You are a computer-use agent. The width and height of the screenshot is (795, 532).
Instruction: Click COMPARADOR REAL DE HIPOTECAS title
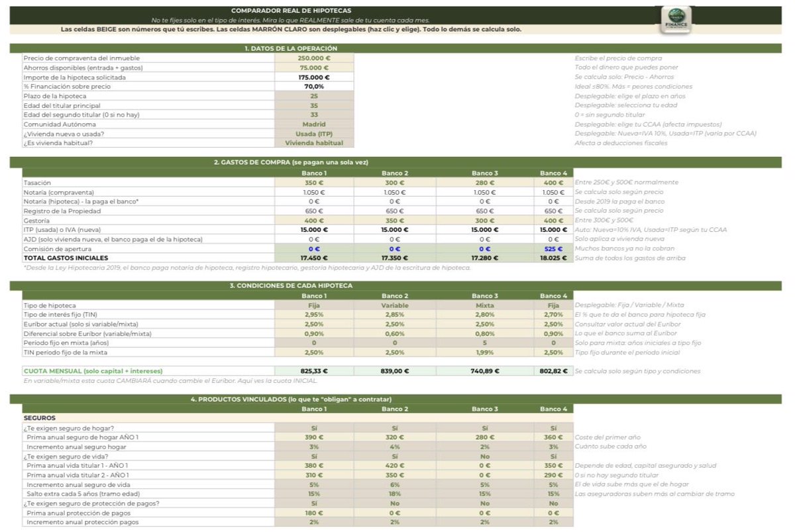(291, 11)
